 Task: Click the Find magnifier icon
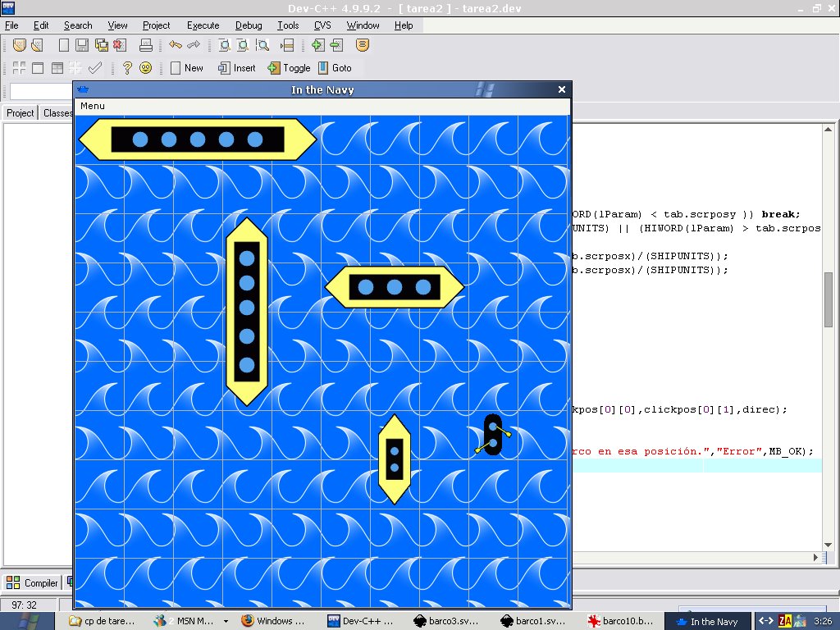coord(225,45)
